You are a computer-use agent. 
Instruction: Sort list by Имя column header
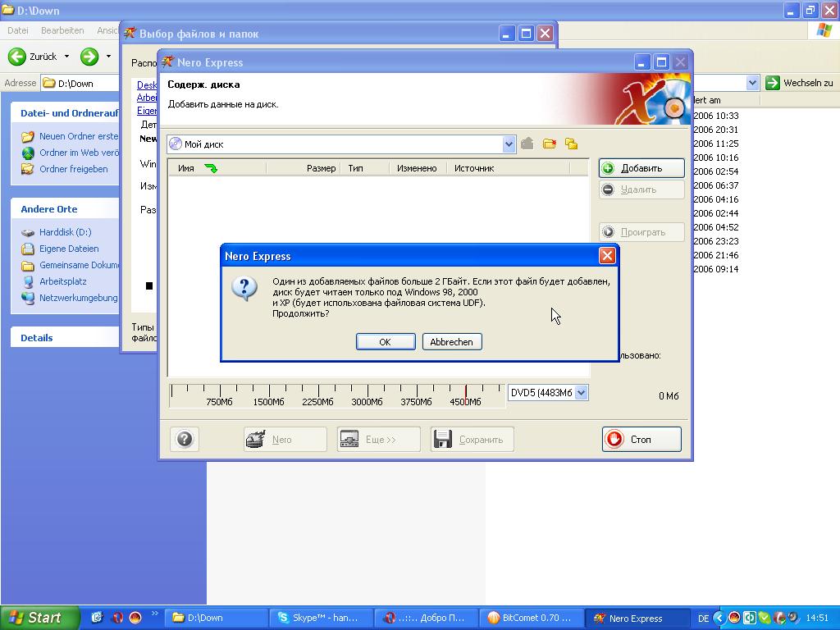(x=217, y=168)
